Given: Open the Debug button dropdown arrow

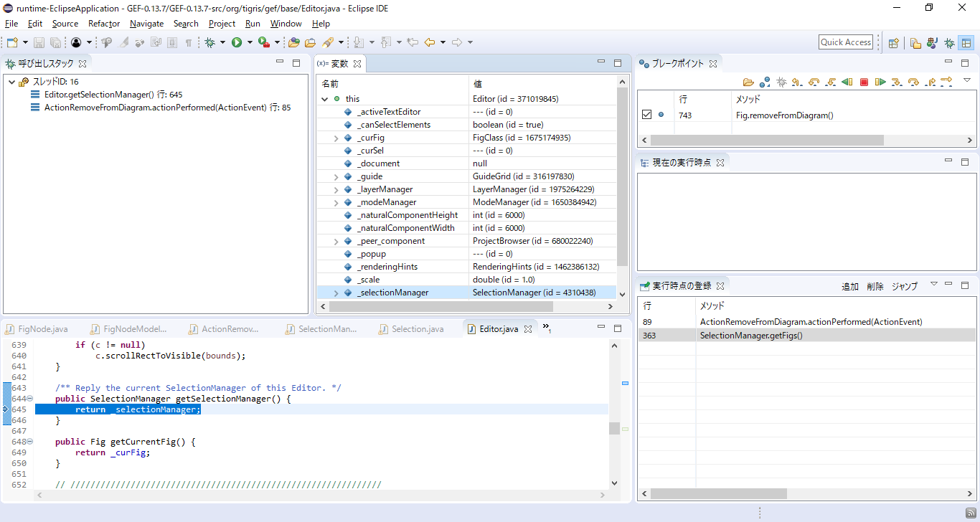Looking at the screenshot, I should [x=222, y=42].
